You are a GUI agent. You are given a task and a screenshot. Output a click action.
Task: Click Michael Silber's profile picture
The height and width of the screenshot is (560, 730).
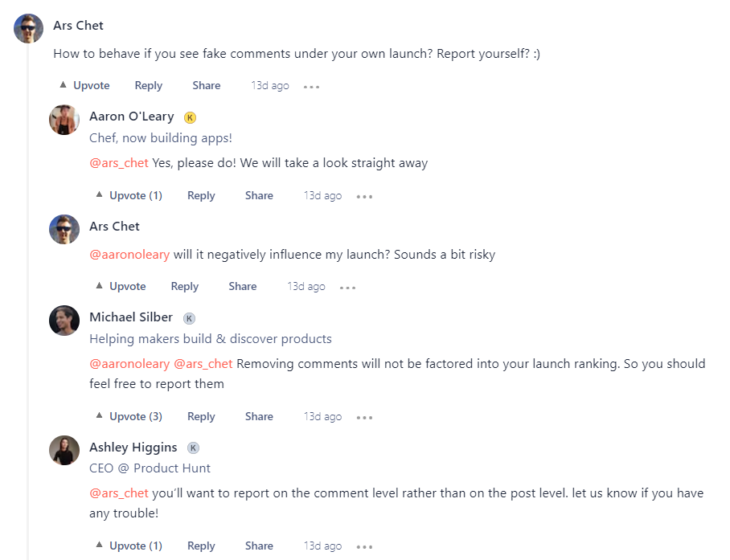[x=64, y=321]
